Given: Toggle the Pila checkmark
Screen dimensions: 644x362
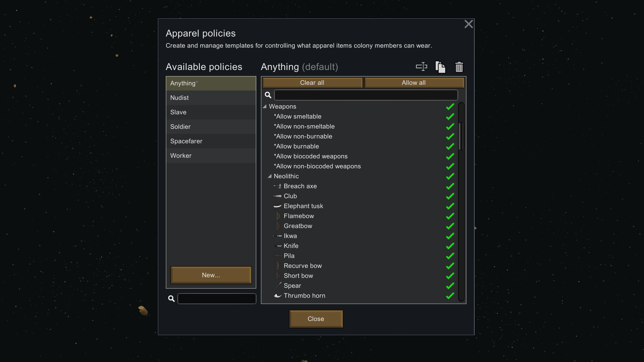Looking at the screenshot, I should coord(450,256).
